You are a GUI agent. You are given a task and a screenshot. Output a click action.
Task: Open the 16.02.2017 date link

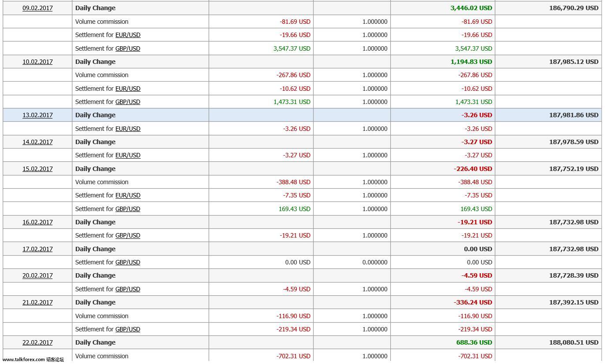37,222
